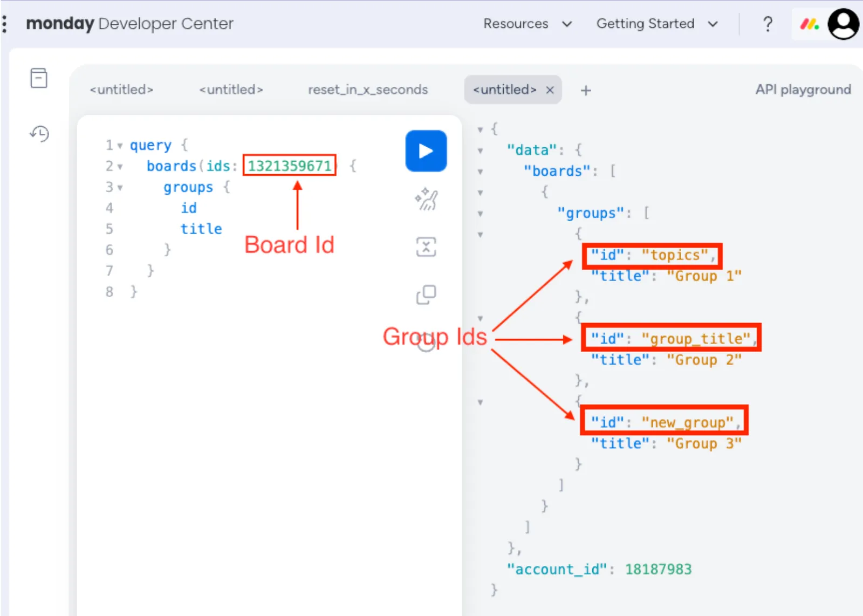Click the id field on line 4
The height and width of the screenshot is (616, 863).
(189, 208)
